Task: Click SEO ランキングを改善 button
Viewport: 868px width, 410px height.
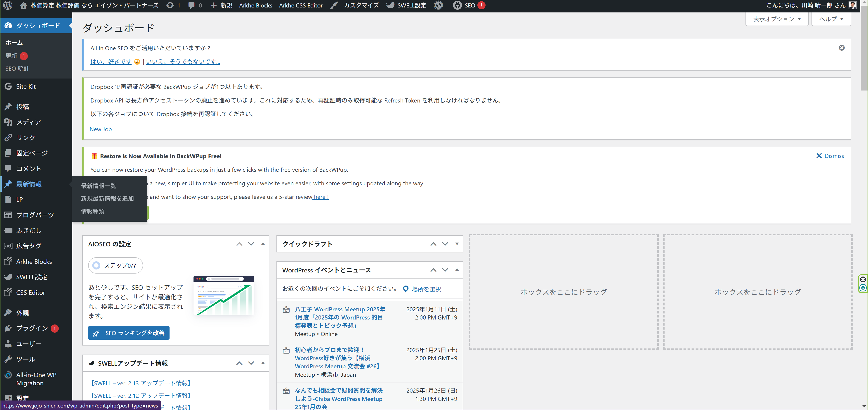Action: [x=129, y=333]
